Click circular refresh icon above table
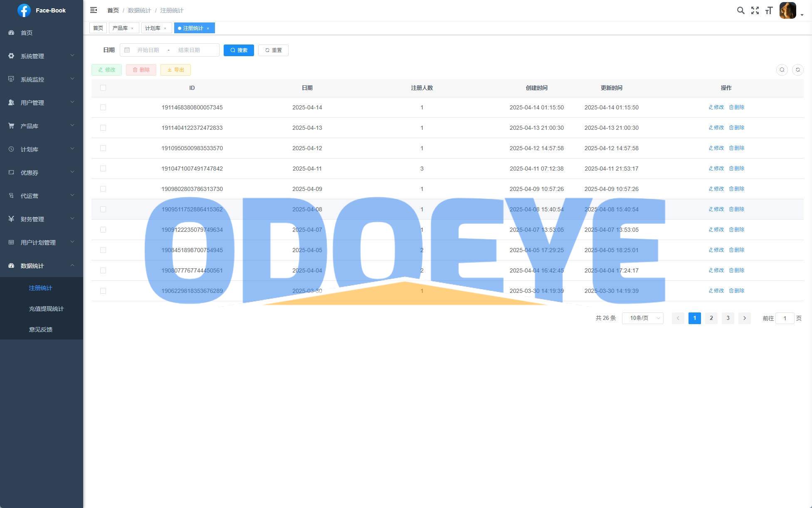 (x=797, y=70)
